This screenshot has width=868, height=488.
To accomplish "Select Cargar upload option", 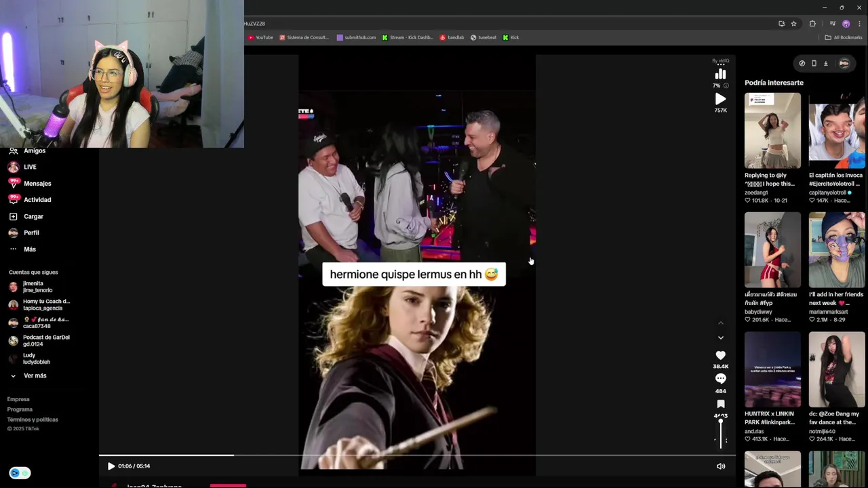I will tap(26, 216).
